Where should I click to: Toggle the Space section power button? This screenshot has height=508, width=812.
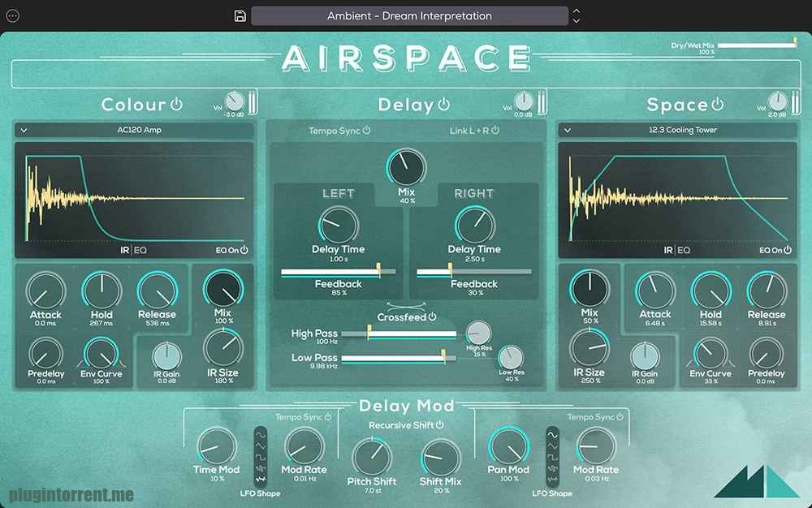[717, 104]
